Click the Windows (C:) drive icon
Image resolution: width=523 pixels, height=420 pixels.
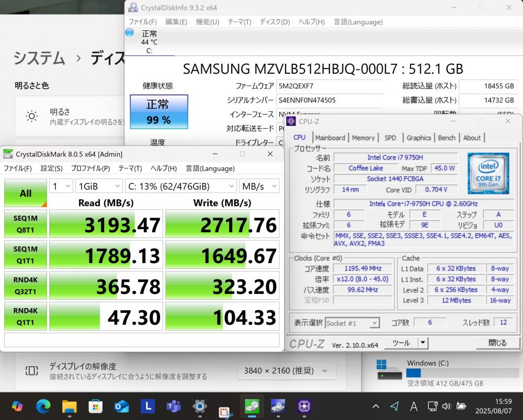pyautogui.click(x=389, y=370)
